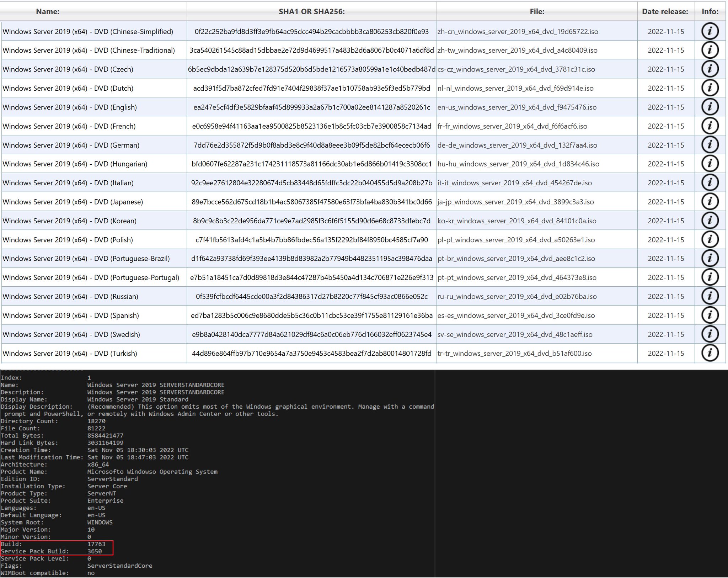Click the Hungarian row hash starting bfd0607f
The height and width of the screenshot is (578, 728).
312,164
